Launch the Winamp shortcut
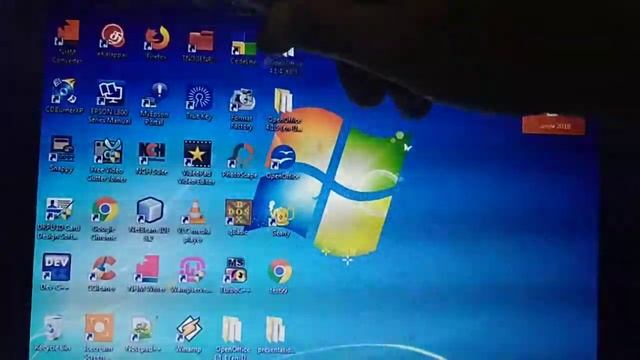Screen dimensions: 640x360 [x=189, y=329]
